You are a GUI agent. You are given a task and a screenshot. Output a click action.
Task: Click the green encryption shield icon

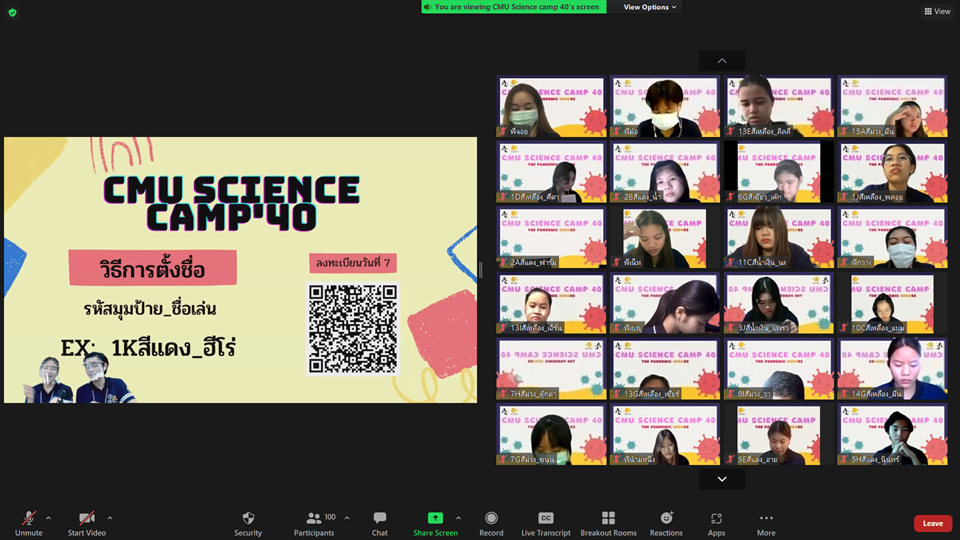coord(12,12)
